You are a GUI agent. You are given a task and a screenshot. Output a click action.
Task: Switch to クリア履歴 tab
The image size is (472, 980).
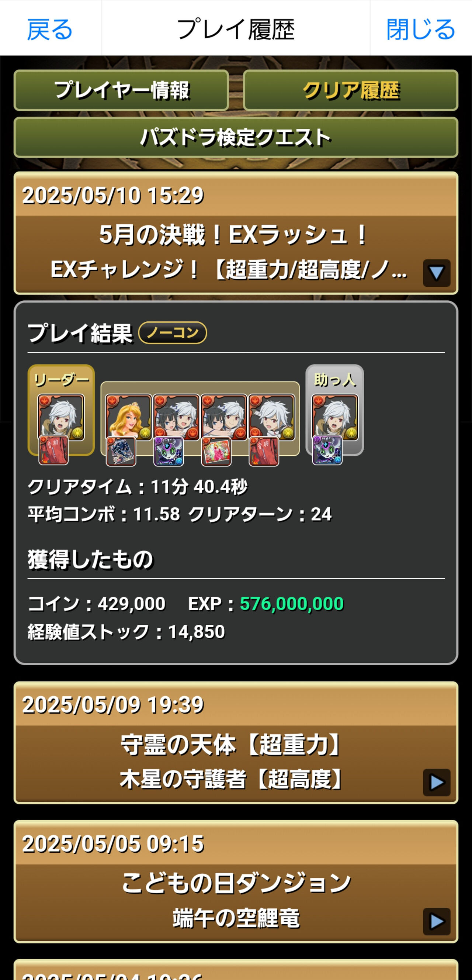pos(351,90)
